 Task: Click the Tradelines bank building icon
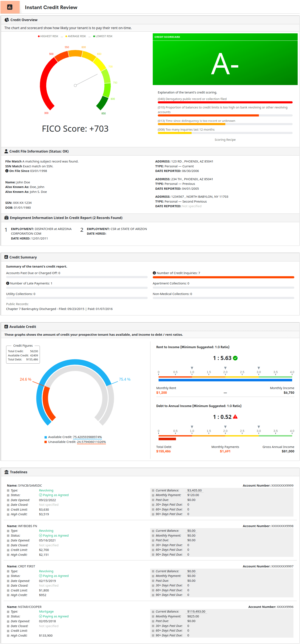(7, 472)
